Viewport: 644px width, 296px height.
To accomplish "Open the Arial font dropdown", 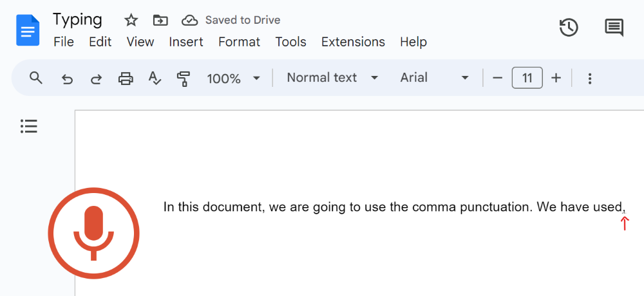I will point(435,78).
